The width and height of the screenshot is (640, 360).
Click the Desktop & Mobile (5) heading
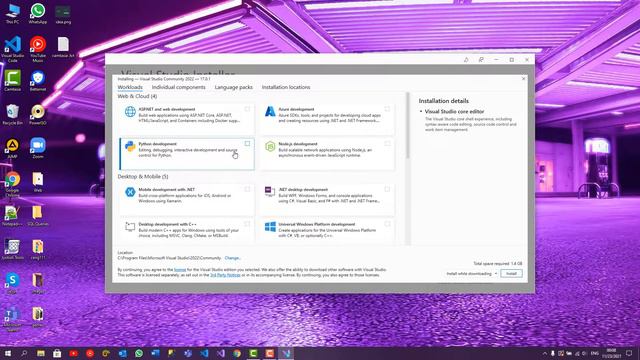coord(142,177)
